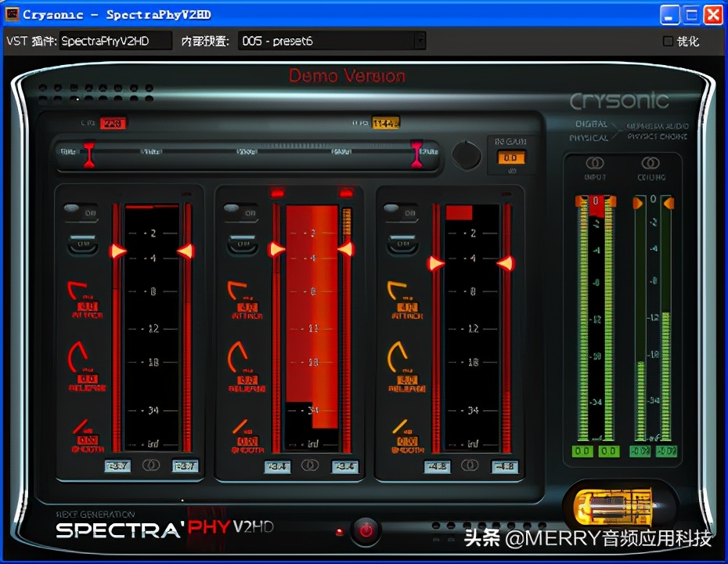This screenshot has height=564, width=728.
Task: Click the first band's bottom link icon
Action: click(x=151, y=465)
